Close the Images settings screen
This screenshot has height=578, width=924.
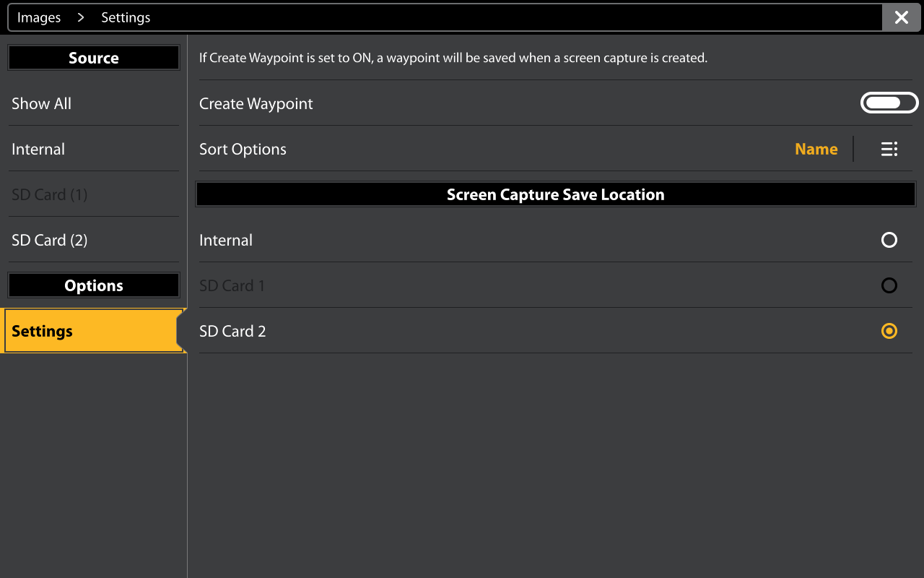tap(902, 17)
